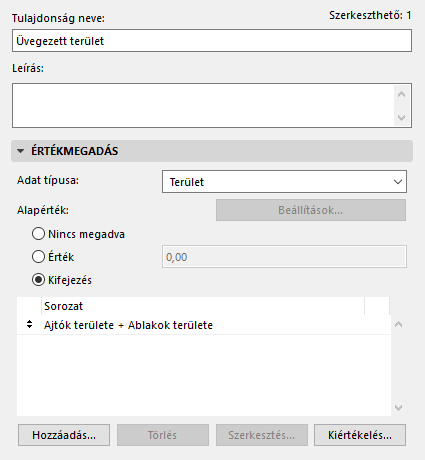Click the Érték field showing 0,00
The width and height of the screenshot is (425, 460).
click(x=284, y=257)
